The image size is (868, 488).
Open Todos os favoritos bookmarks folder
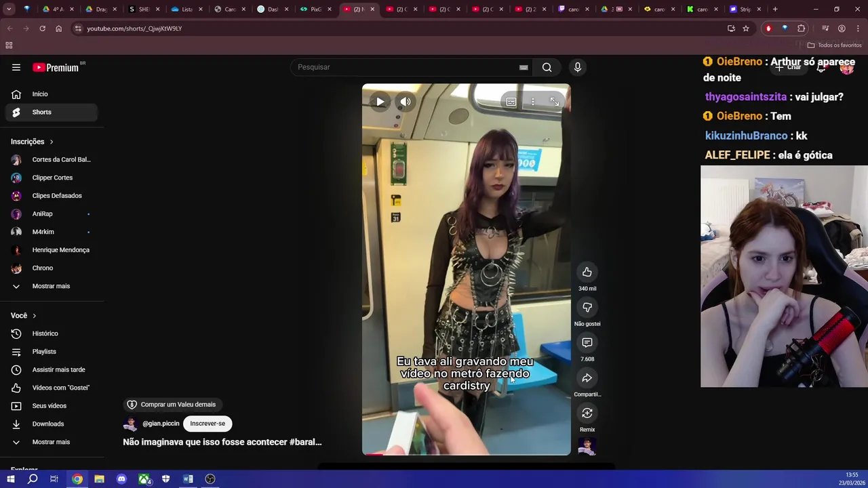click(x=834, y=45)
